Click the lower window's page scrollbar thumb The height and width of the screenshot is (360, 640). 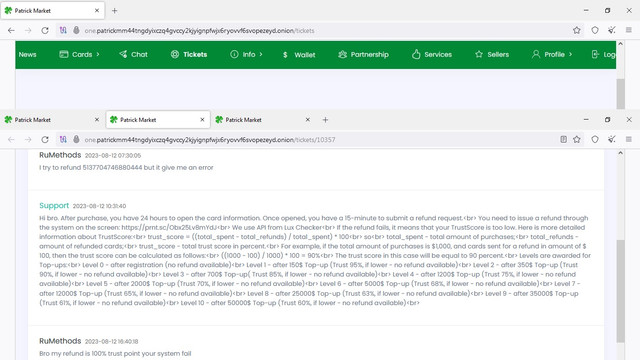click(620, 291)
